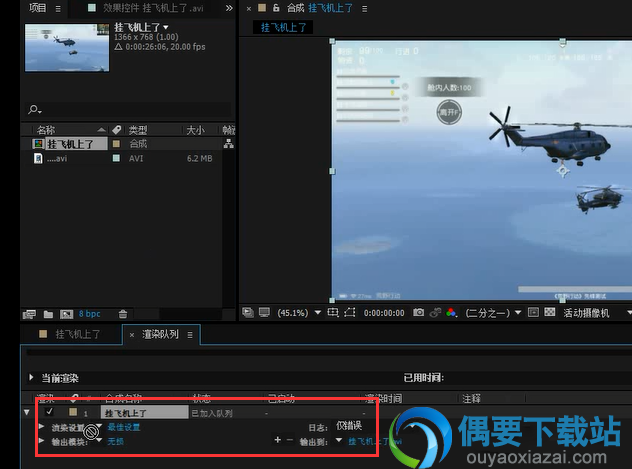Toggle the transparency grid icon
Image resolution: width=632 pixels, height=469 pixels.
[550, 312]
